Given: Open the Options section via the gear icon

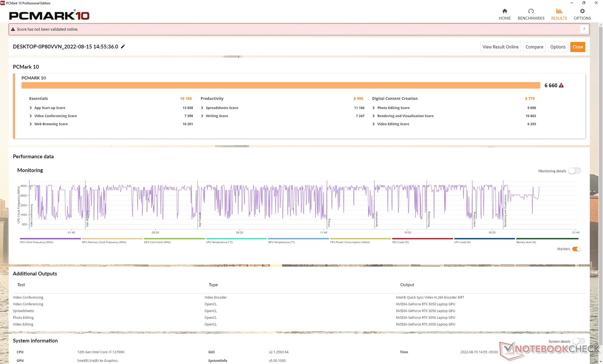Looking at the screenshot, I should click(x=582, y=11).
